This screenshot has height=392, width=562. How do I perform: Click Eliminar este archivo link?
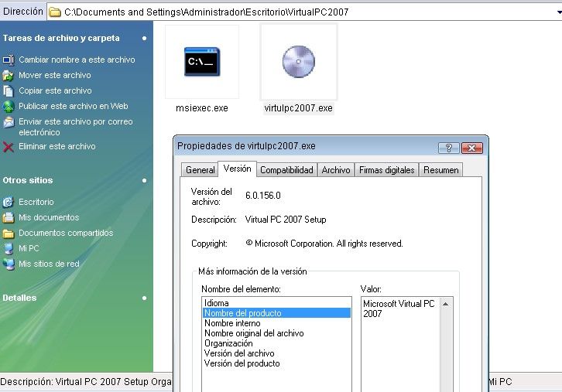[x=57, y=146]
